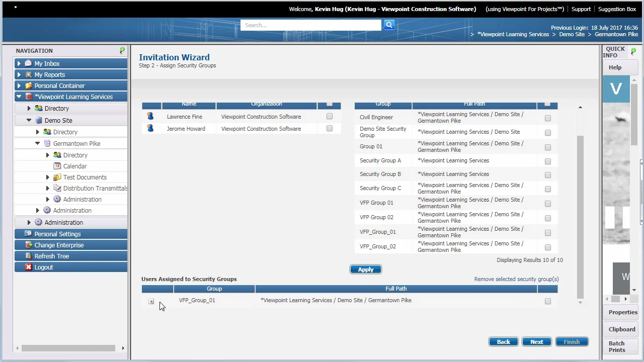The height and width of the screenshot is (362, 644).
Task: Expand the VFP_Group_01 assigned users row
Action: (x=151, y=301)
